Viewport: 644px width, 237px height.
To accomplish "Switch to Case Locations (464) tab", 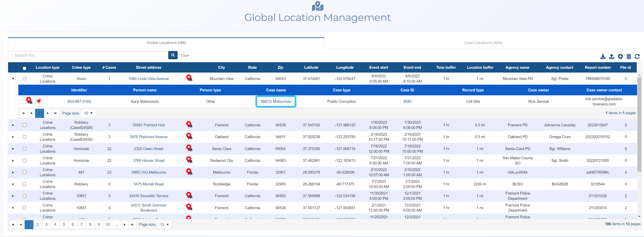I will [483, 43].
